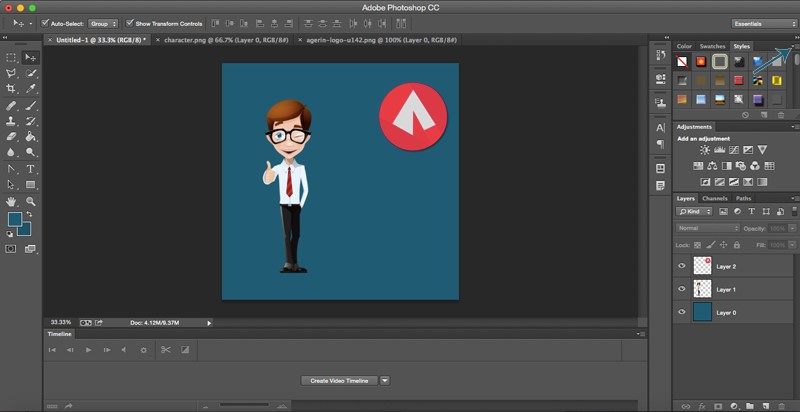
Task: Select the Zoom tool
Action: point(31,201)
